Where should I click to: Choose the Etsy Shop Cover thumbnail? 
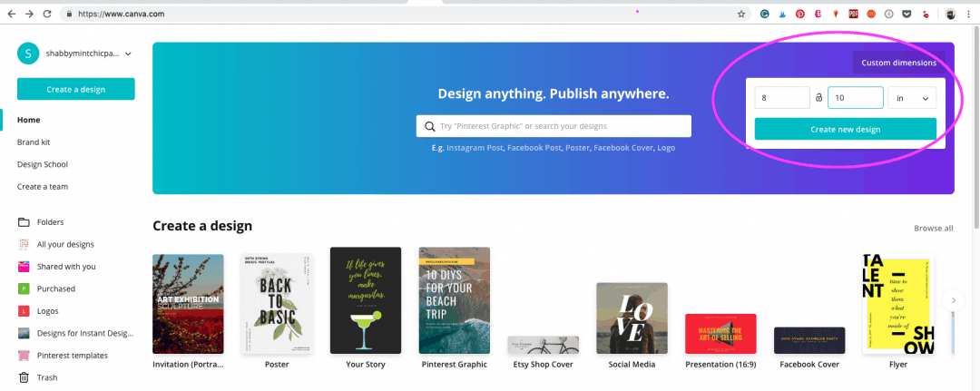tap(544, 345)
